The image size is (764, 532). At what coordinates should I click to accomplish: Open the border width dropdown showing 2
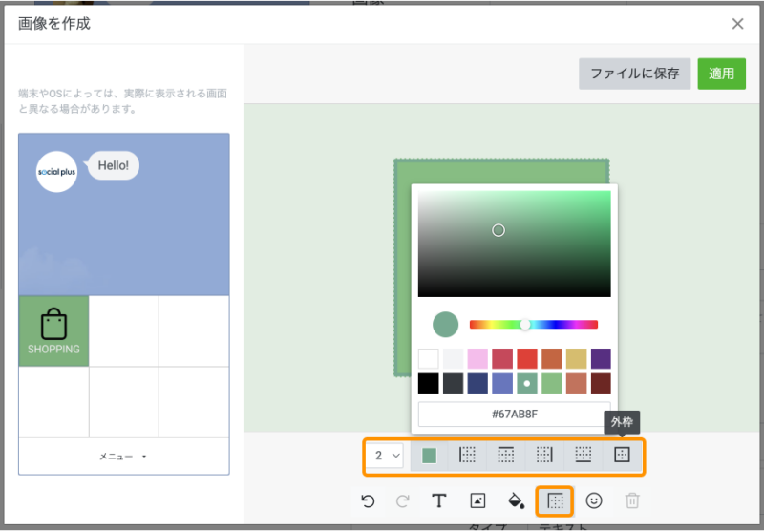click(387, 456)
